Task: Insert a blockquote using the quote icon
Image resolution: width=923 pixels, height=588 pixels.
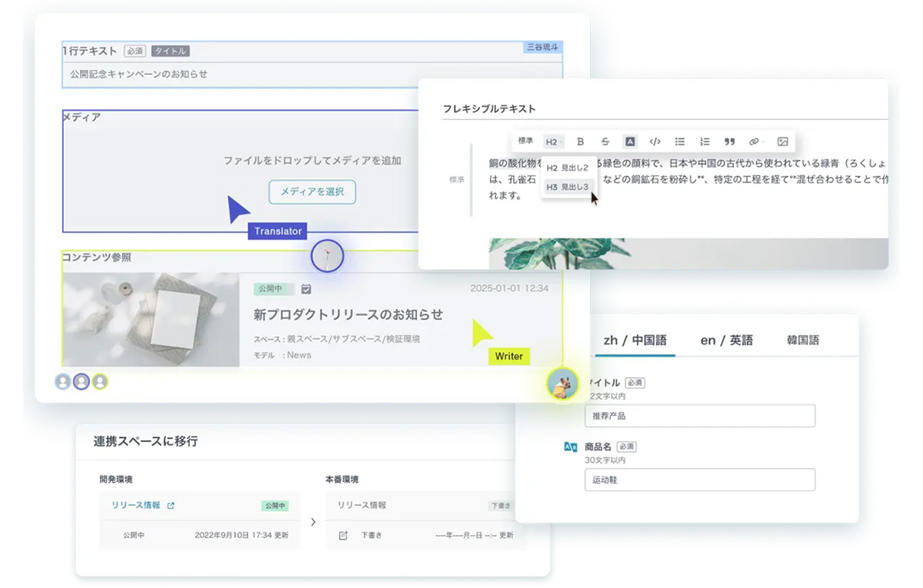Action: pos(730,141)
